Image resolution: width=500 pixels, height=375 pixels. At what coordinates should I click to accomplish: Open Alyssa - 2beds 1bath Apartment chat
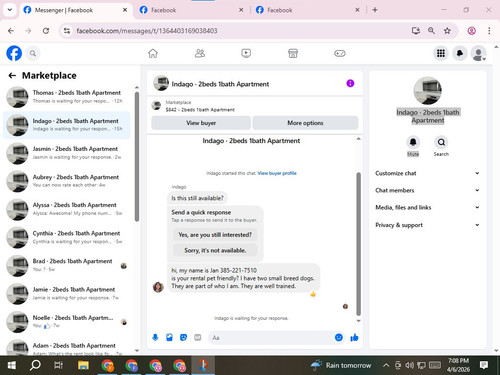(x=67, y=209)
